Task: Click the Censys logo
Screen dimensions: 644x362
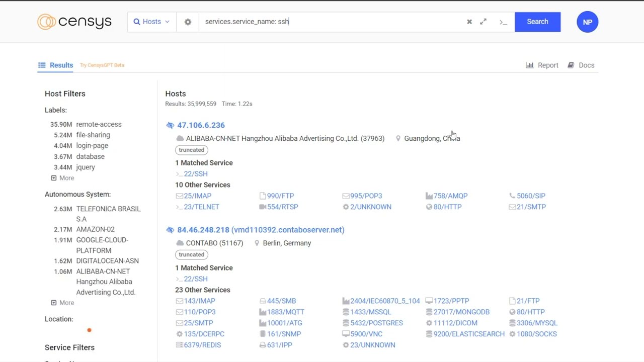Action: point(74,22)
